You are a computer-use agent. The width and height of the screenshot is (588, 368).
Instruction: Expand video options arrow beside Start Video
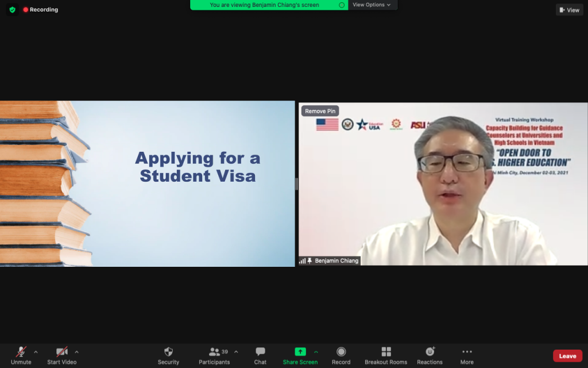click(76, 352)
